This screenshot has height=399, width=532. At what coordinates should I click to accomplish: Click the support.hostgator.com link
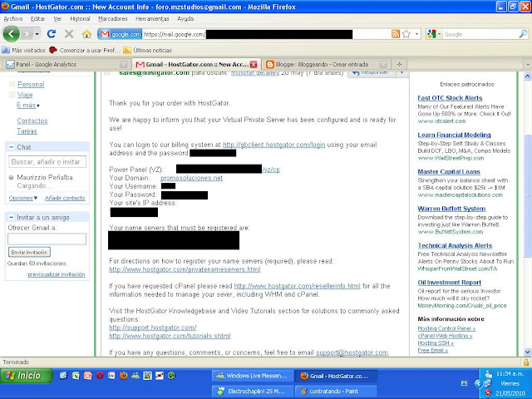[153, 328]
